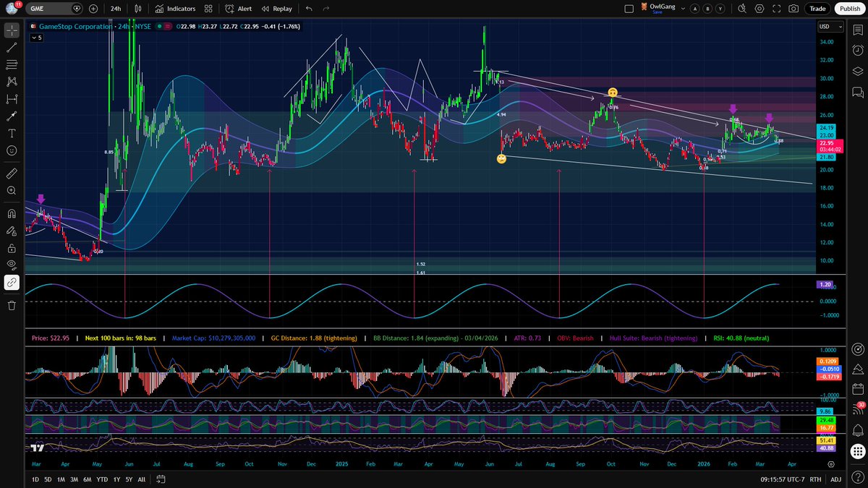Select the 1M time range
868x488 pixels.
(61, 479)
